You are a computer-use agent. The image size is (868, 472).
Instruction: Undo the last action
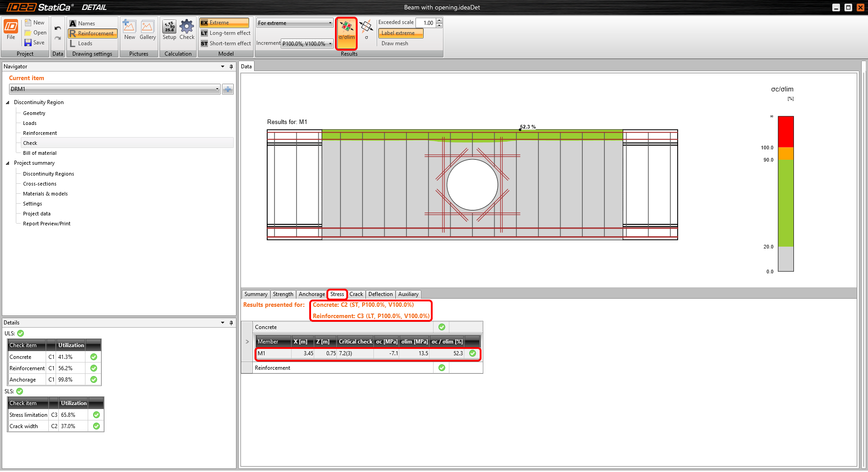coord(57,29)
